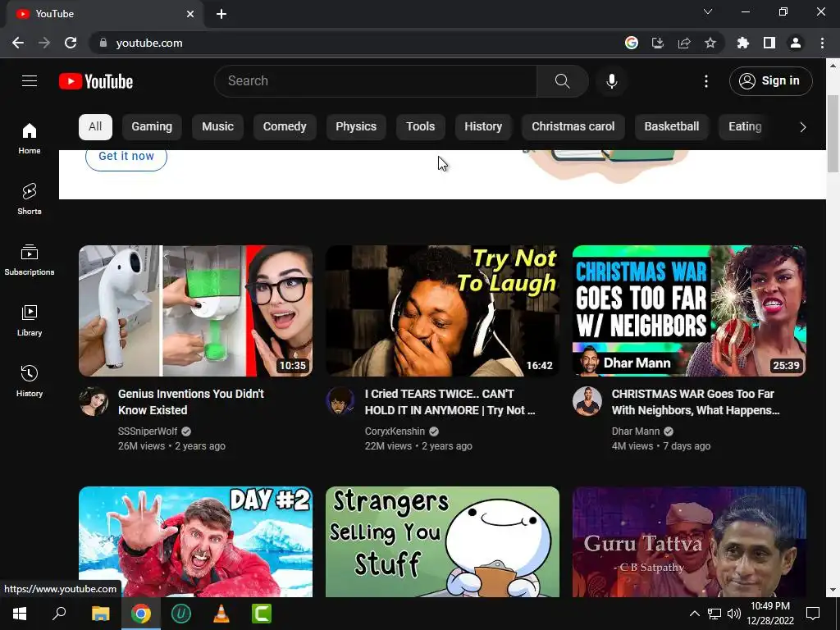This screenshot has width=840, height=630.
Task: Bookmark this page with star icon
Action: pyautogui.click(x=710, y=43)
